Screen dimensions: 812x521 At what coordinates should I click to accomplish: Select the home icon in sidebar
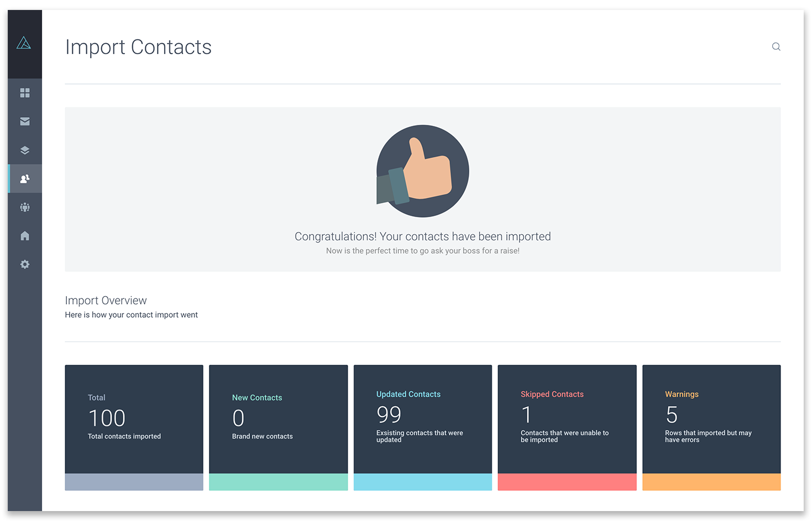click(24, 236)
